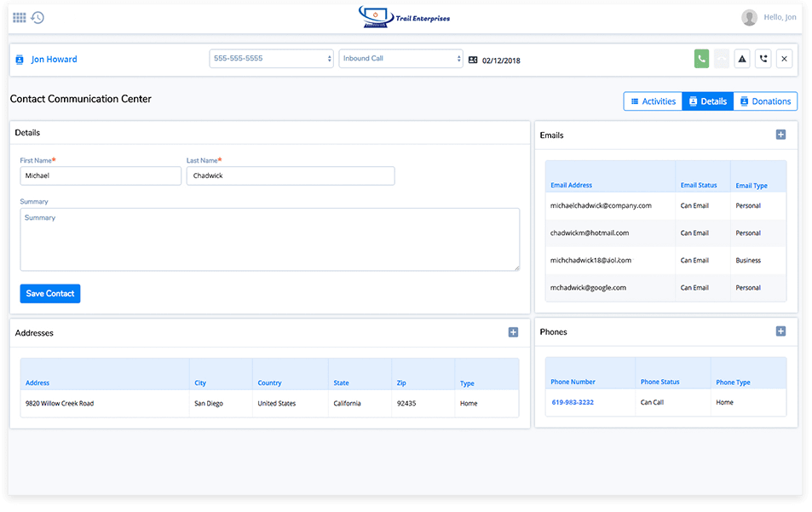Switch to the Donations tab
The width and height of the screenshot is (812, 512).
coord(764,101)
